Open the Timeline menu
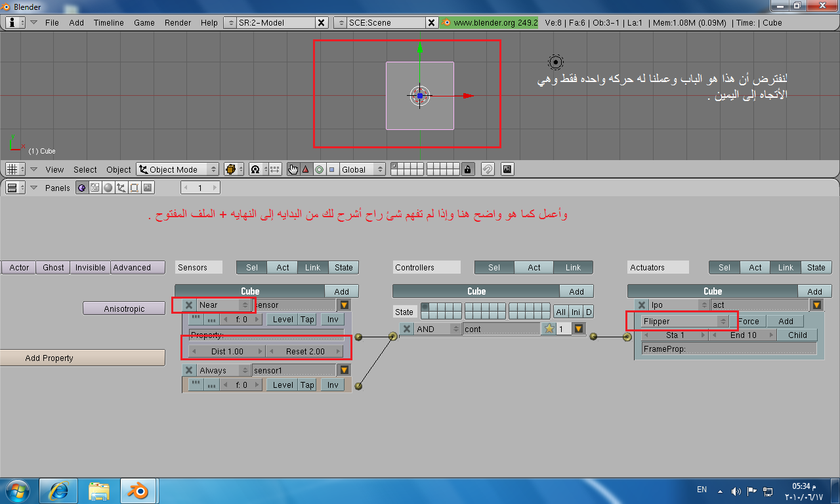This screenshot has height=504, width=840. [108, 22]
